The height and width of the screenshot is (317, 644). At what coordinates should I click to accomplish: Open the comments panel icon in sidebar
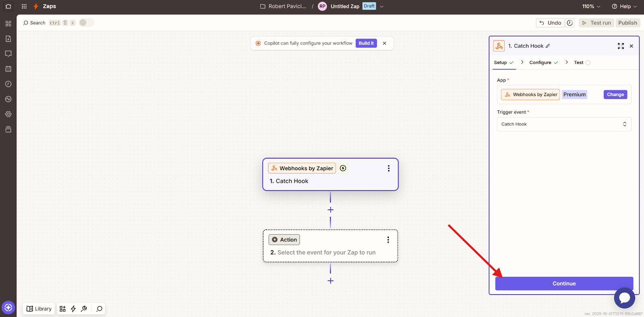point(8,54)
